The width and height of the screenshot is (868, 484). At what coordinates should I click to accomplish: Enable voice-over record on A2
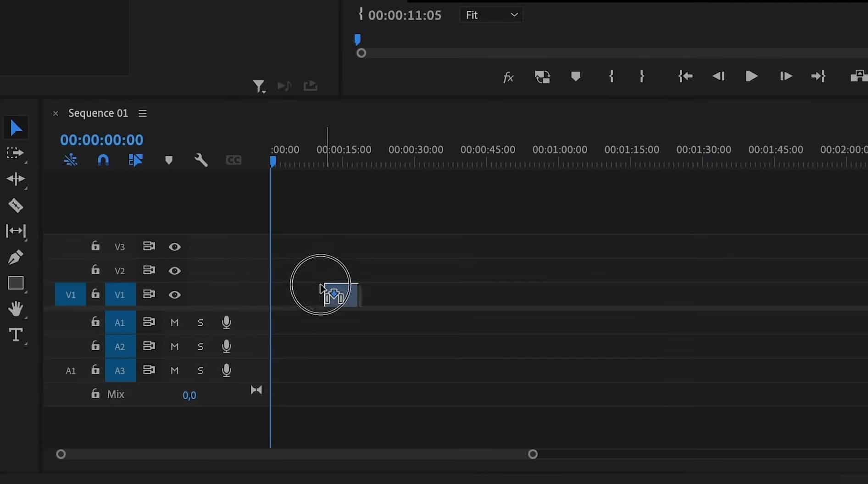[226, 346]
